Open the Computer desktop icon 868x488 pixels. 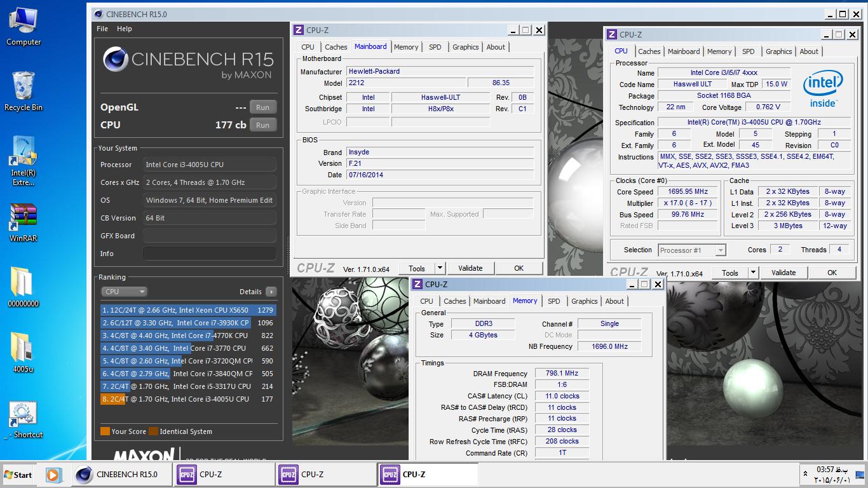[x=24, y=27]
